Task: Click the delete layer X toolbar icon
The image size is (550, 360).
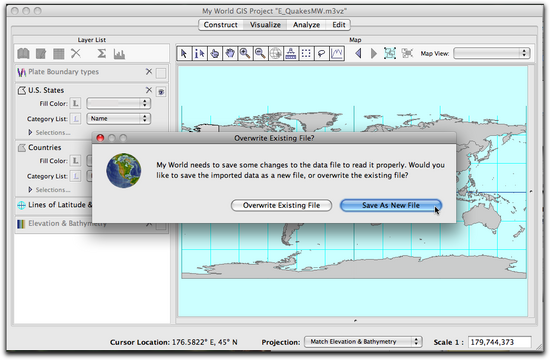Action: (76, 53)
